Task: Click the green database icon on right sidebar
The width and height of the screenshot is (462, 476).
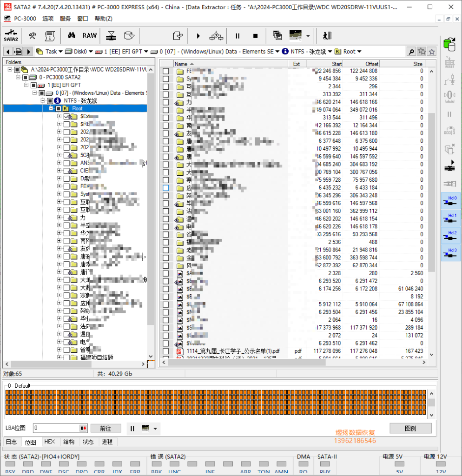Action: 449,44
